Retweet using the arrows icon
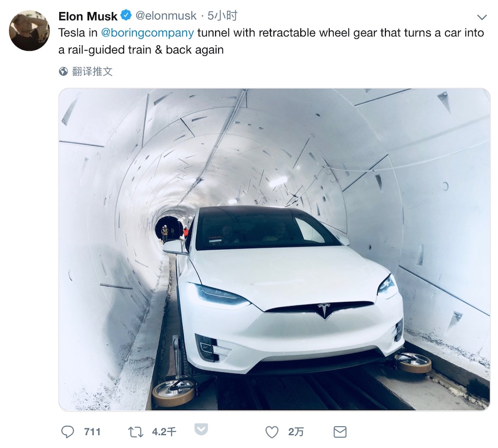 point(135,432)
